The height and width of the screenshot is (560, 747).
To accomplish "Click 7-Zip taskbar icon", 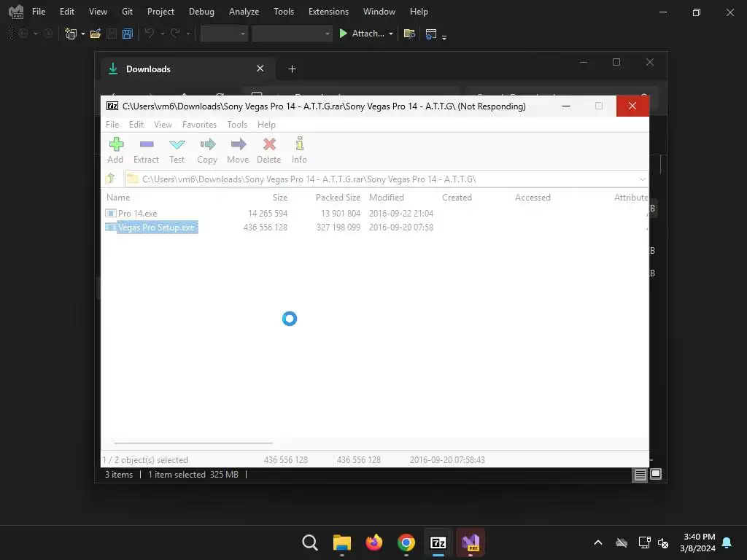I will pyautogui.click(x=438, y=542).
